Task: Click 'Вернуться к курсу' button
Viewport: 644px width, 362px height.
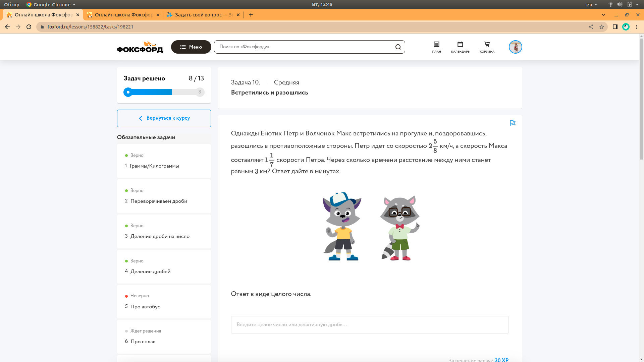Action: pos(164,118)
